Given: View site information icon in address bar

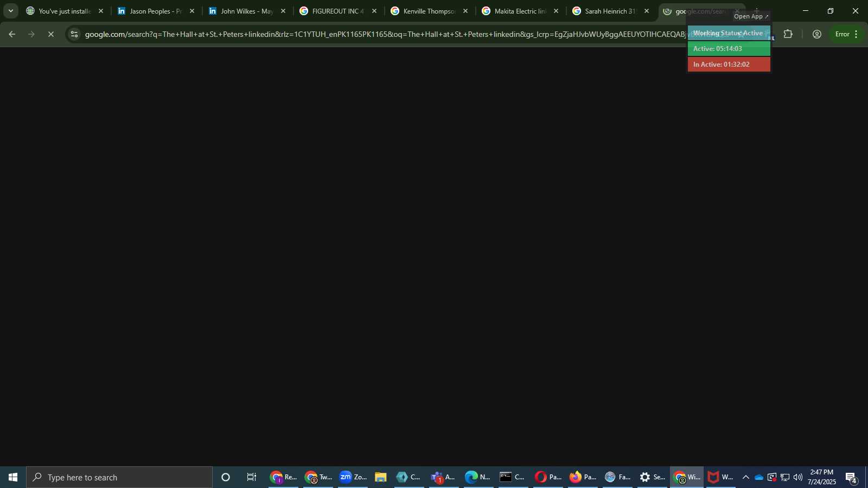Looking at the screenshot, I should click(74, 34).
